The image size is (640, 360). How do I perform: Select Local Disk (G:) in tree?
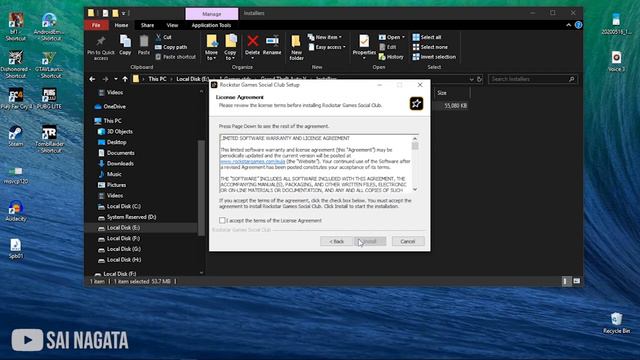click(x=123, y=249)
